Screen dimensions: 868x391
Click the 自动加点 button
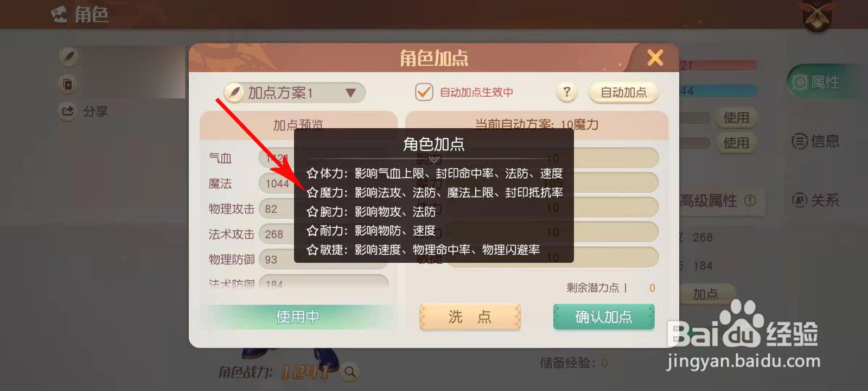tap(623, 92)
